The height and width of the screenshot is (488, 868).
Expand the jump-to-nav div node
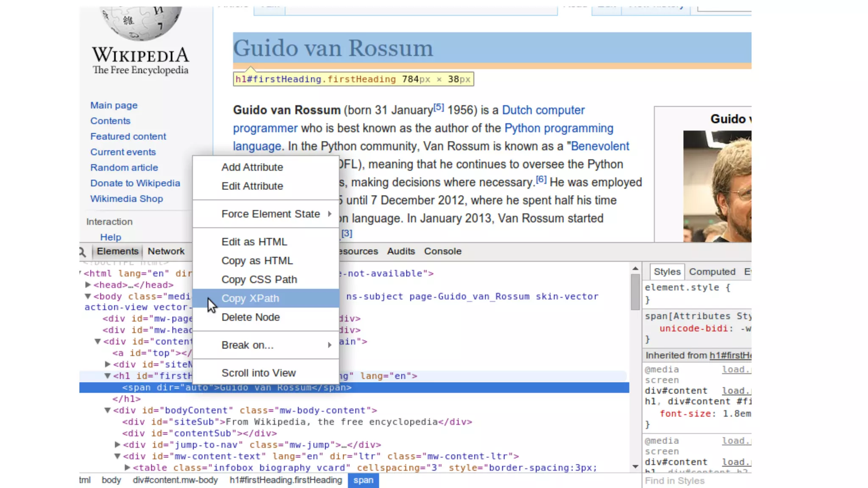click(x=117, y=444)
